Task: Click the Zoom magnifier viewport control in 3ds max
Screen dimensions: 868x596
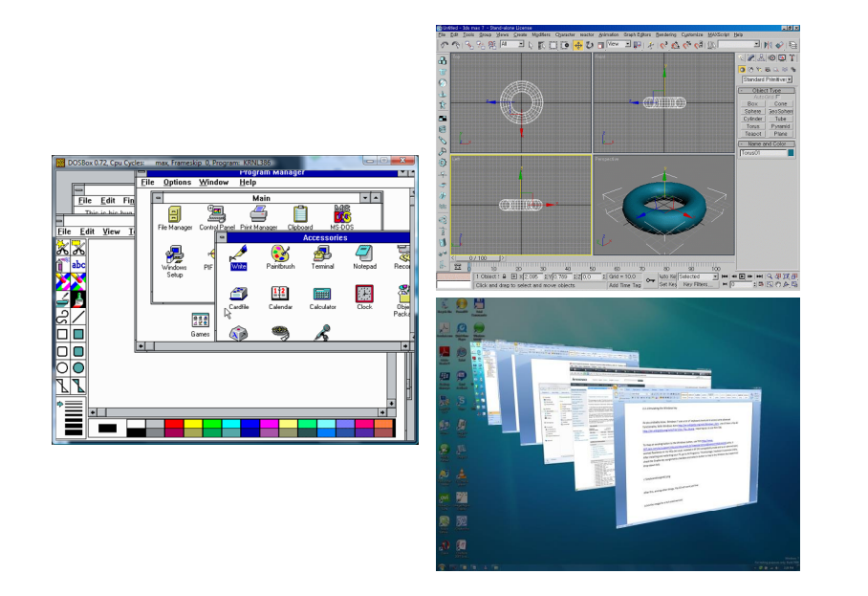Action: (770, 276)
